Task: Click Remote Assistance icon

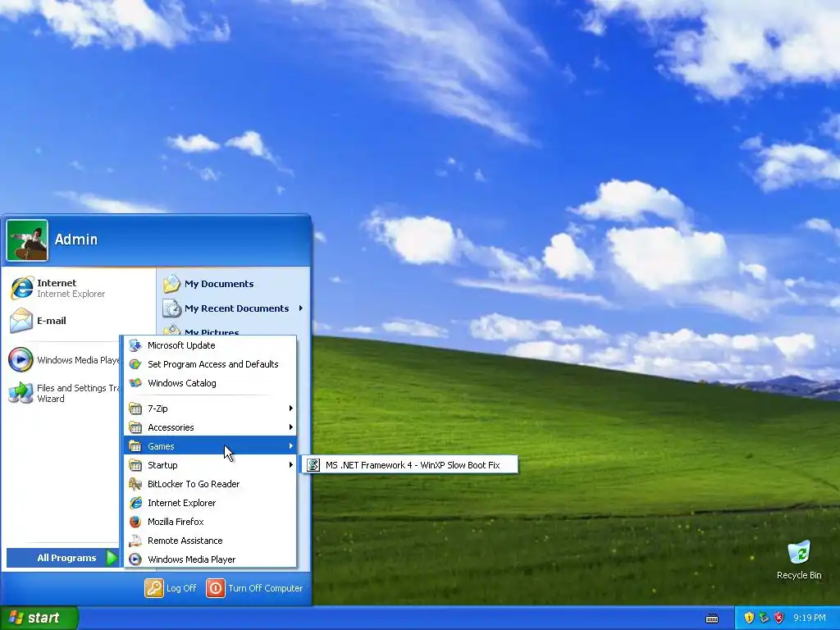Action: [135, 541]
